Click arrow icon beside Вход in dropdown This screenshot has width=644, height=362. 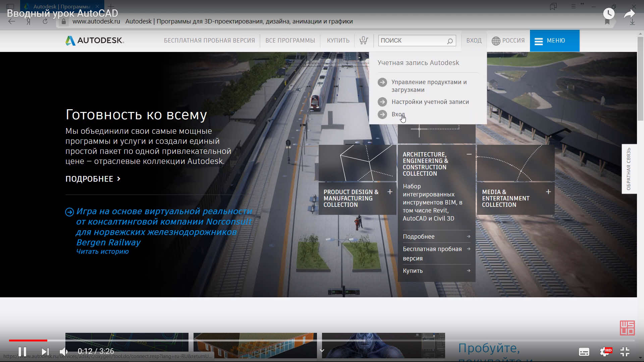(382, 115)
